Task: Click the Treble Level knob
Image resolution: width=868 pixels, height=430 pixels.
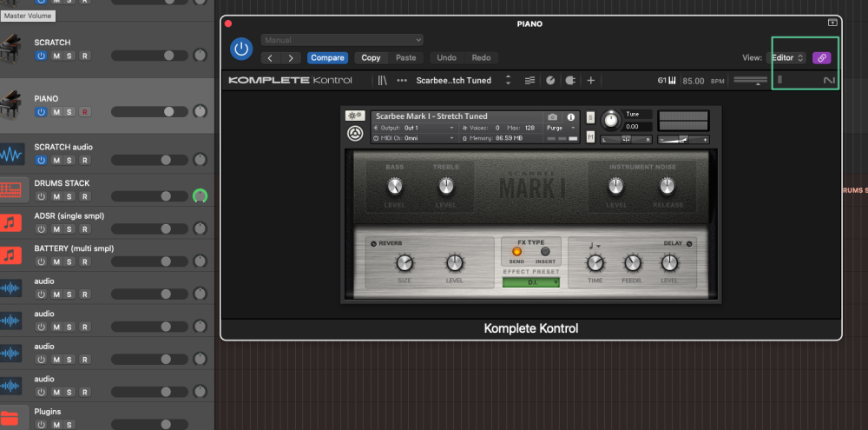Action: pos(446,187)
